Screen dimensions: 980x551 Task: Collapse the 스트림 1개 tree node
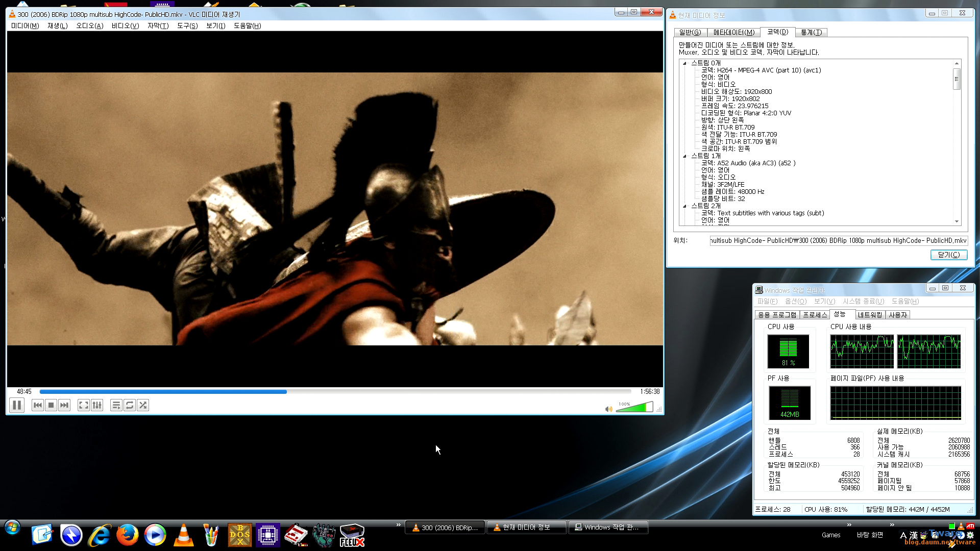(x=685, y=156)
